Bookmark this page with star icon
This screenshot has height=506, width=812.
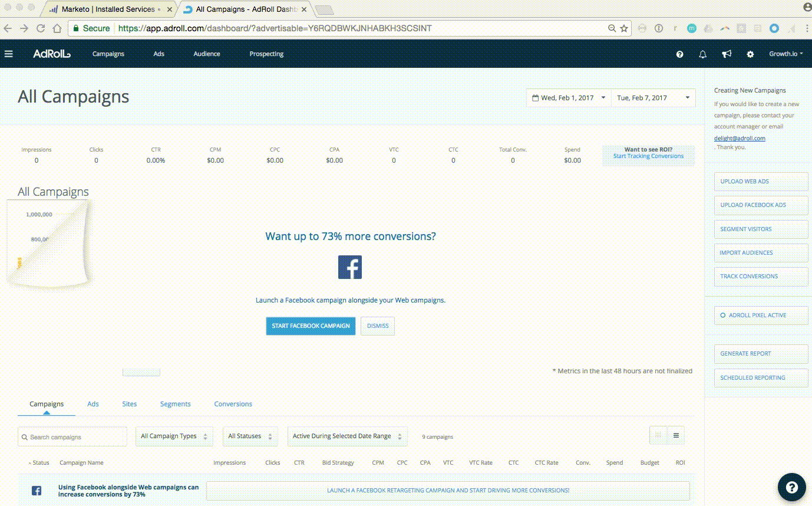coord(624,28)
